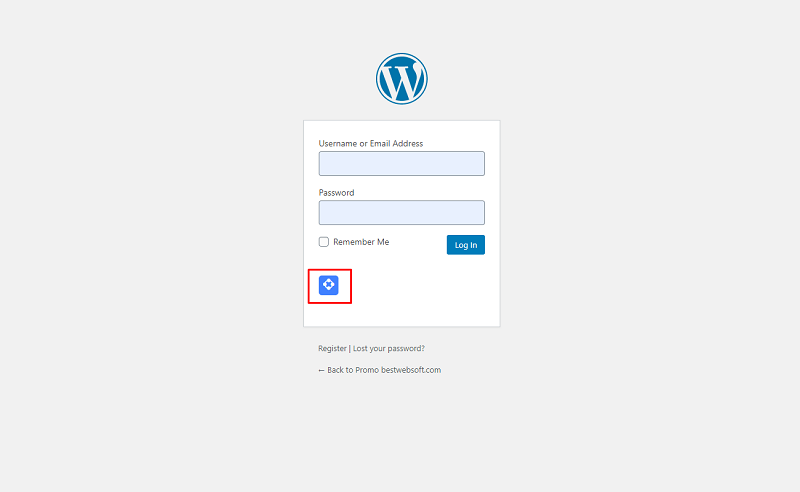Submit the form with Log In button
This screenshot has height=492, width=800.
(466, 245)
